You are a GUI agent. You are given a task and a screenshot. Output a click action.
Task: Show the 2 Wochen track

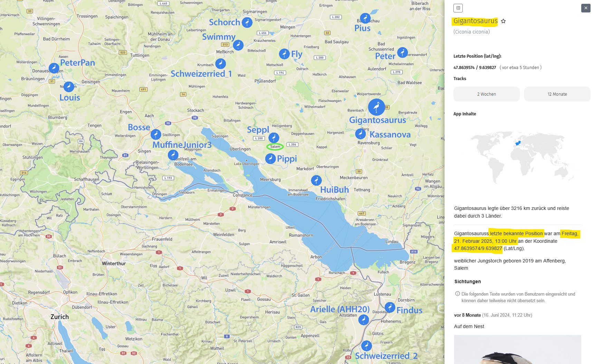pos(486,94)
